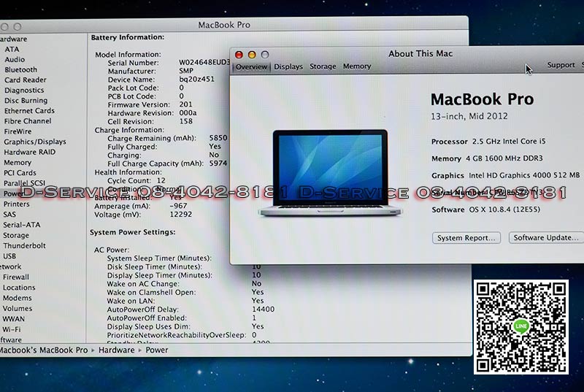This screenshot has height=392, width=584.
Task: Select Fibre Channel item
Action: point(28,121)
